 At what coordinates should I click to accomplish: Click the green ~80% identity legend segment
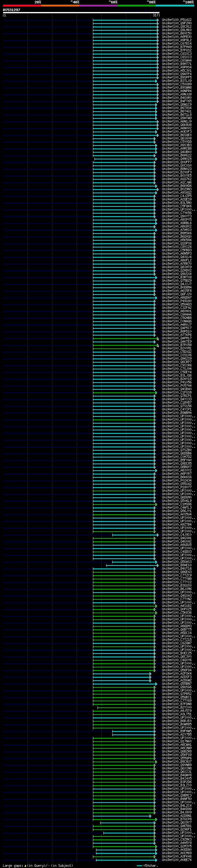pos(137,6)
